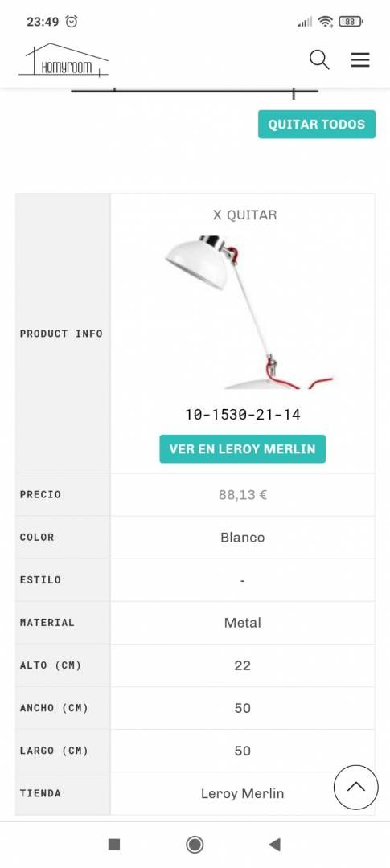Tap the scroll-to-top arrow button
The width and height of the screenshot is (390, 868).
(x=355, y=787)
